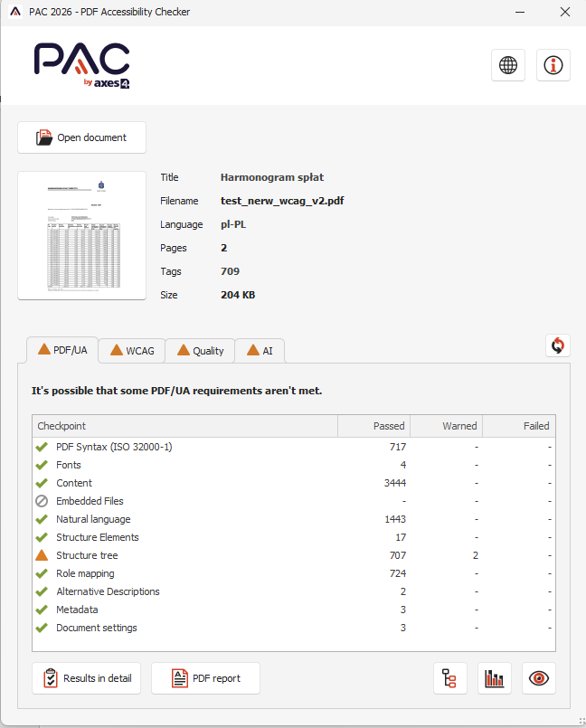
Task: Open the language globe menu
Action: [x=508, y=65]
